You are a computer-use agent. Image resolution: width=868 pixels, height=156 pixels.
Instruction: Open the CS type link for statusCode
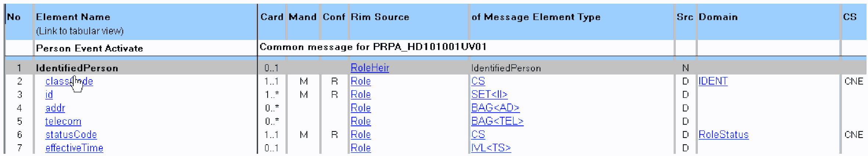(478, 135)
